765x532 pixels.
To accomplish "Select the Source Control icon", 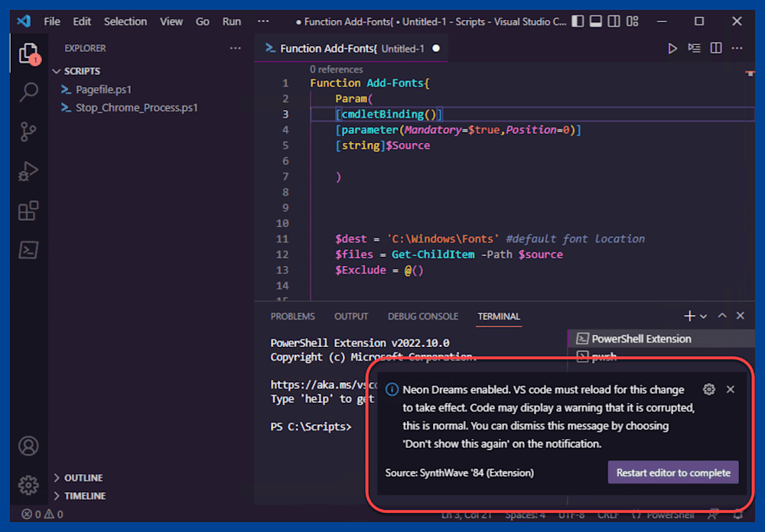I will coord(28,131).
